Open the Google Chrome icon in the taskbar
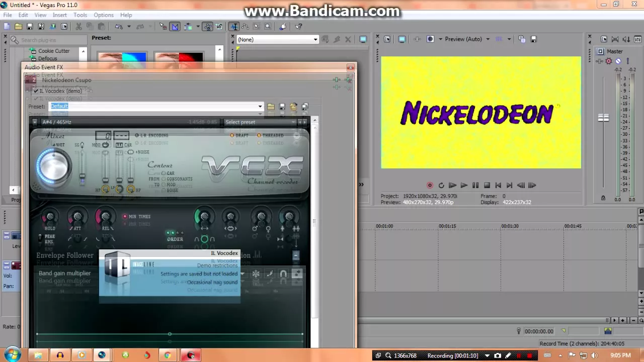Viewport: 644px width, 362px height. point(168,355)
